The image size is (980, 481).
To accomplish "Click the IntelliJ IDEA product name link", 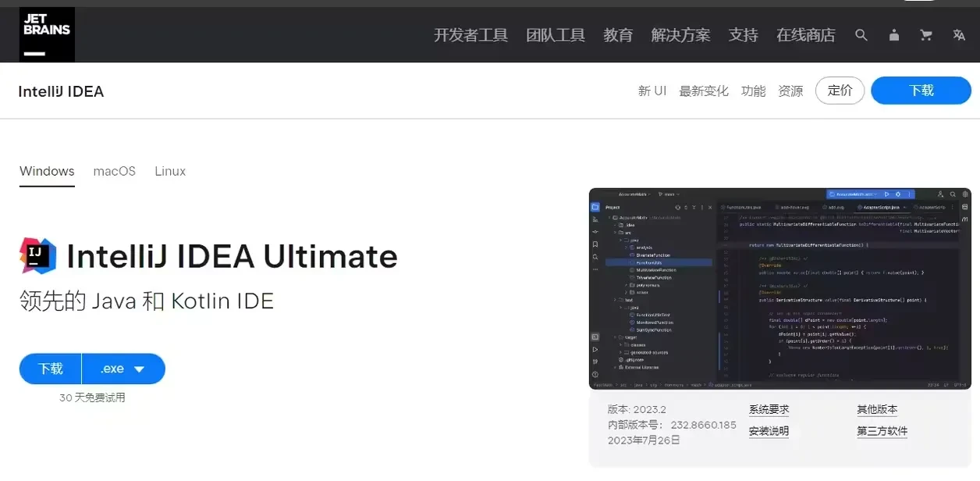I will [61, 91].
